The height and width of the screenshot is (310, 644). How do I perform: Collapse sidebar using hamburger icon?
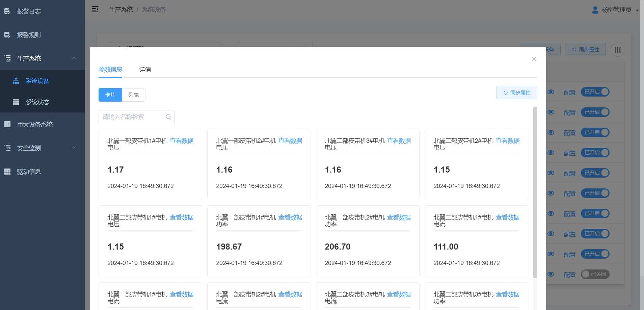click(x=95, y=9)
